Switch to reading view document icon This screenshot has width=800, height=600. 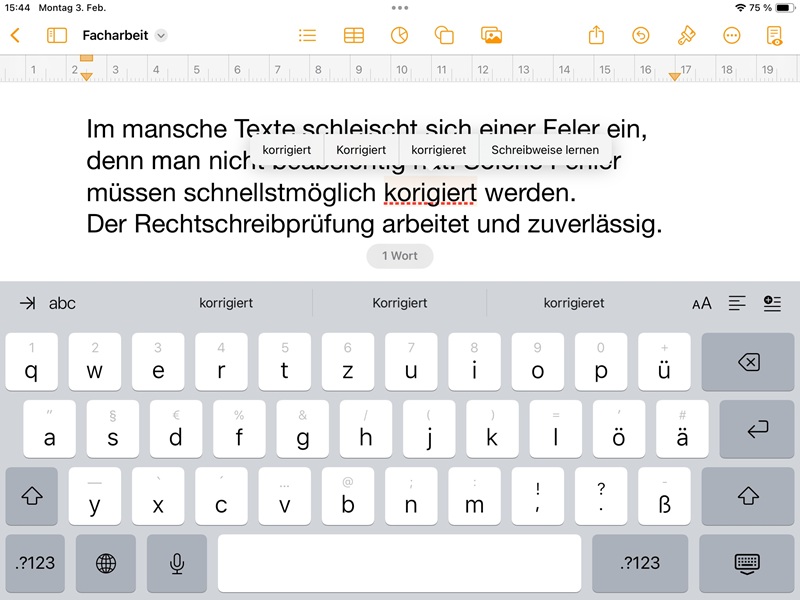coord(774,35)
